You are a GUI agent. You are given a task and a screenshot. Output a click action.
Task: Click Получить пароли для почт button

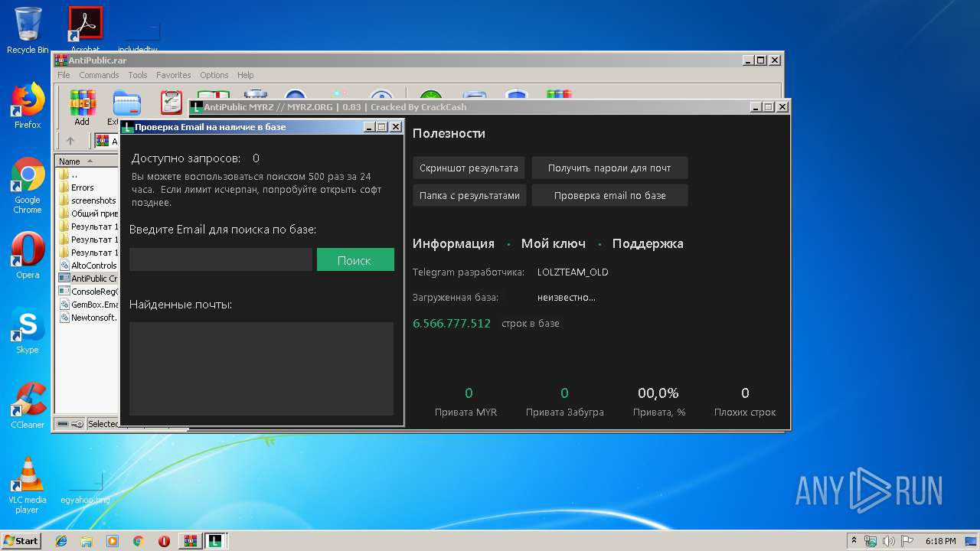609,168
